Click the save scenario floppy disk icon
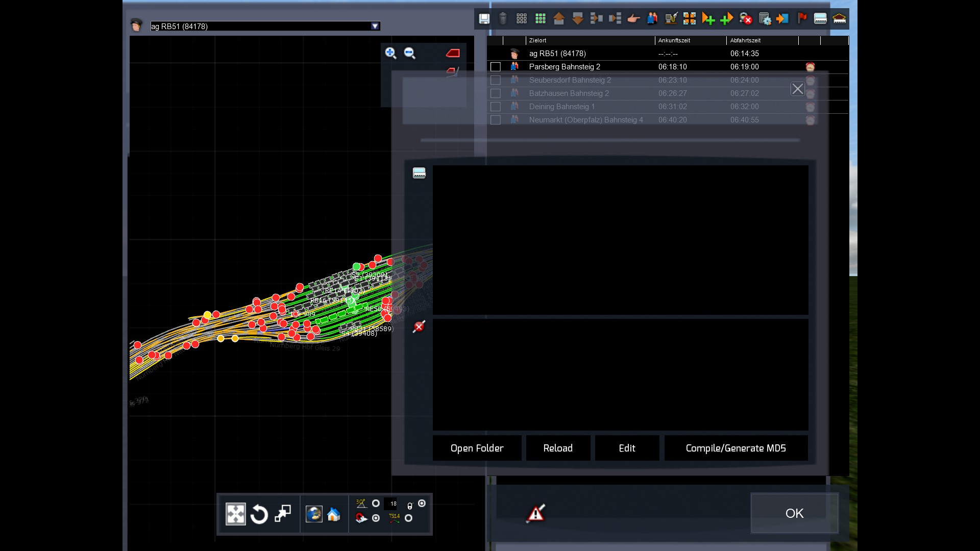The height and width of the screenshot is (551, 980). point(484,19)
